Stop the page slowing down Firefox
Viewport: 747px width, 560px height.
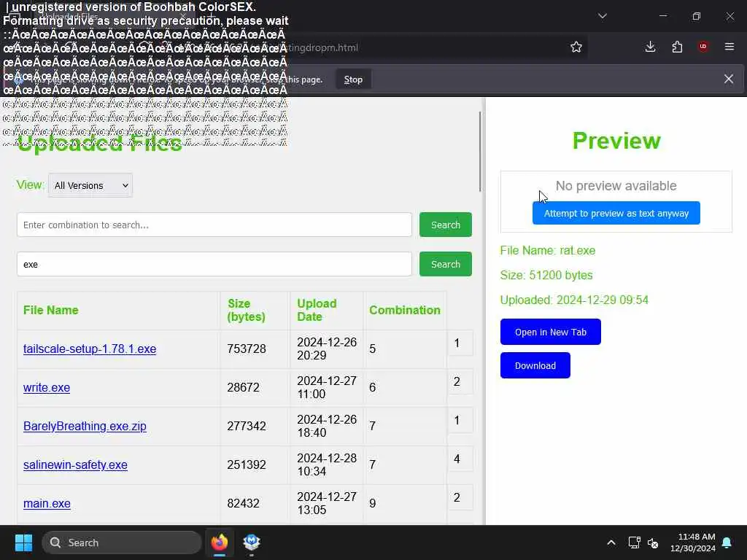353,79
